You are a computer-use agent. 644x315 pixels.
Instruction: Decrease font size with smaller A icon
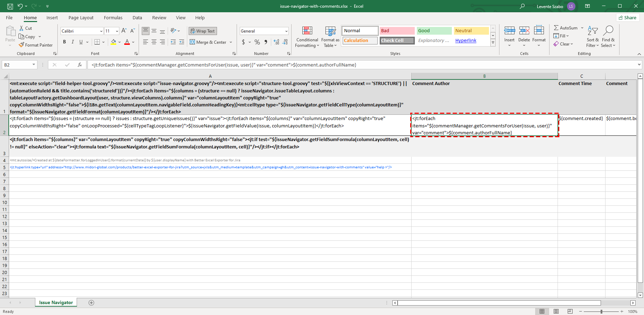click(x=133, y=31)
